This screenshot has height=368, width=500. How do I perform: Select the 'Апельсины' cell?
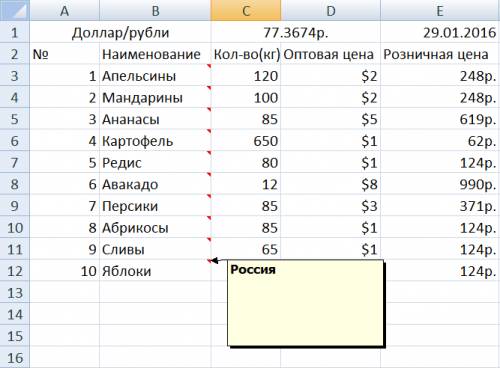pyautogui.click(x=155, y=75)
